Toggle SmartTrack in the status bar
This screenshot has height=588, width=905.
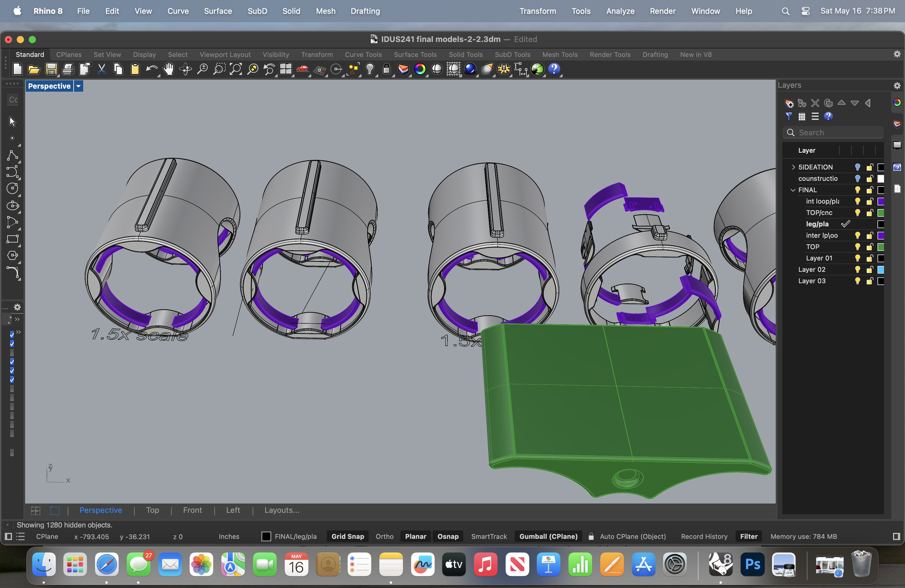coord(489,536)
